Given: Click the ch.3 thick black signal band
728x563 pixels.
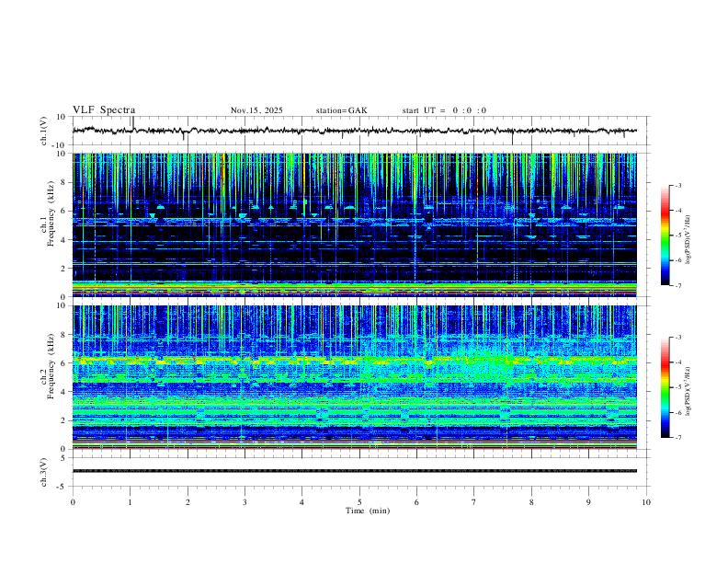Looking at the screenshot, I should pos(355,471).
